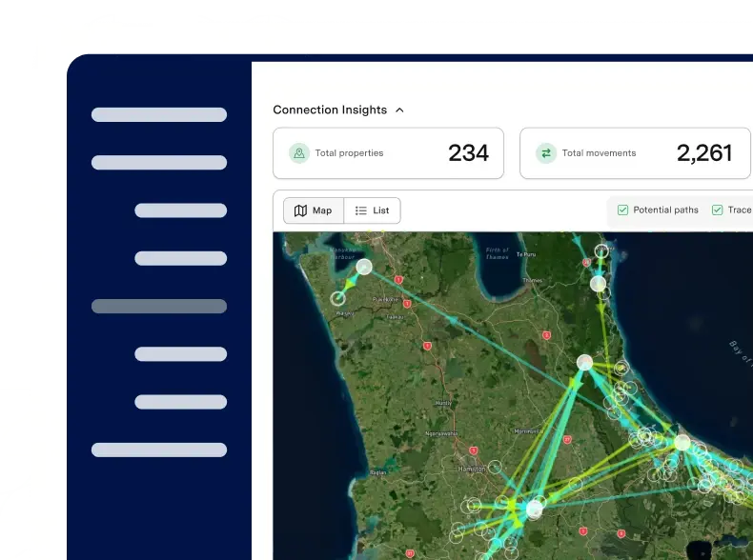The height and width of the screenshot is (560, 753).
Task: Uncheck the Potential paths checkbox
Action: click(x=622, y=210)
